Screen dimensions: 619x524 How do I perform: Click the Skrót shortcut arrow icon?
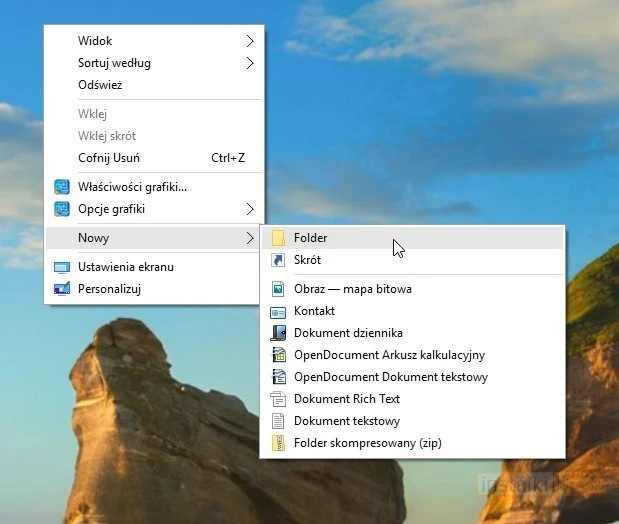[278, 260]
